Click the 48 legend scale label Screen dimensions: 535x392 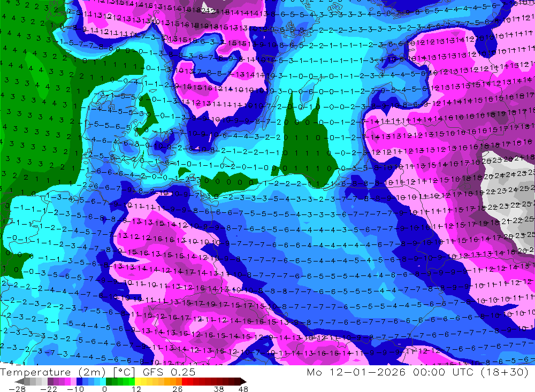point(243,389)
